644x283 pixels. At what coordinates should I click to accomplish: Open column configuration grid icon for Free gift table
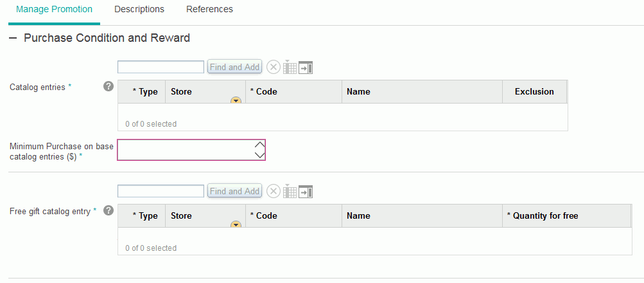click(290, 191)
